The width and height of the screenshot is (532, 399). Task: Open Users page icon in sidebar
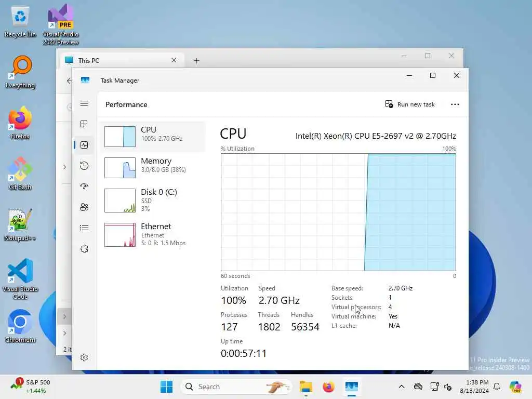click(x=84, y=207)
